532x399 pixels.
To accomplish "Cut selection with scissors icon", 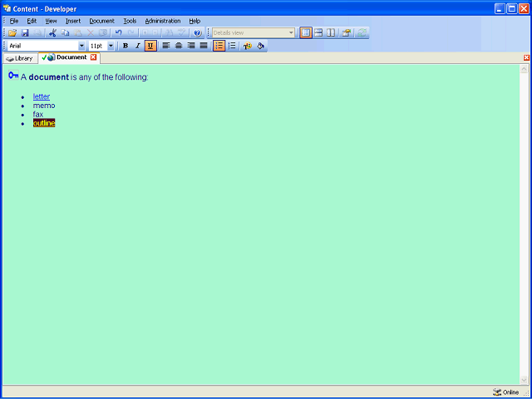I will (x=52, y=33).
